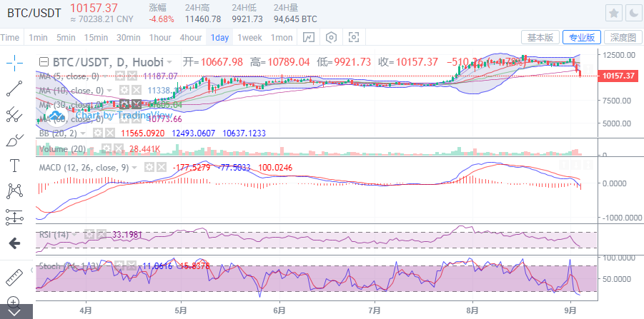
Task: Click the ≈ 70238.21 CNY value
Action: click(x=102, y=19)
